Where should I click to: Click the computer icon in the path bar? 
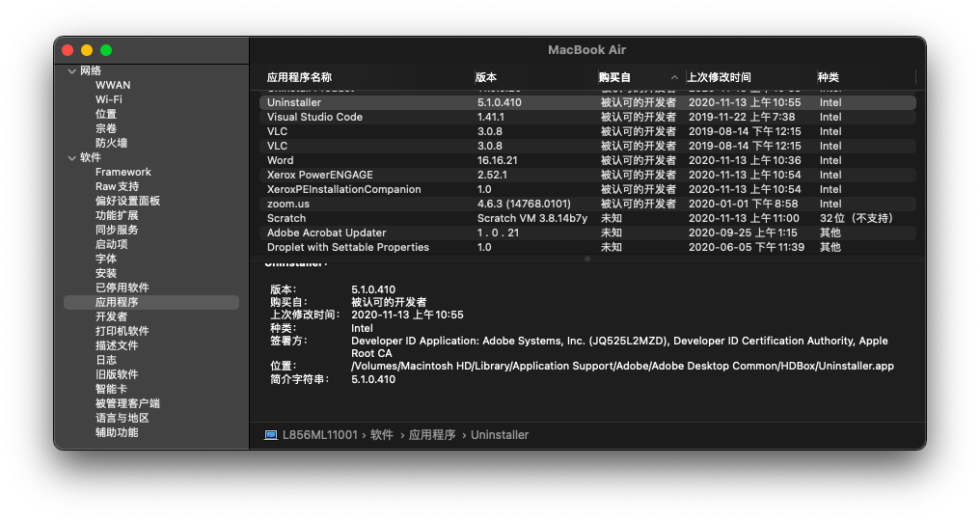tap(271, 435)
